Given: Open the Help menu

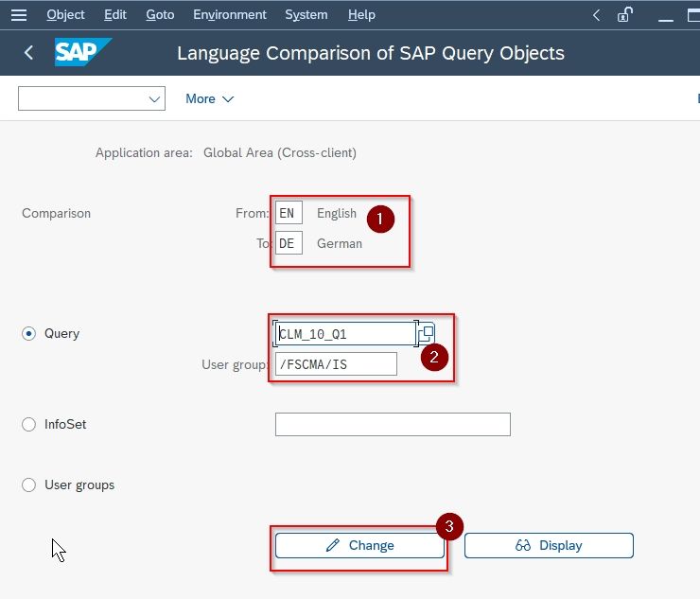Looking at the screenshot, I should [361, 15].
